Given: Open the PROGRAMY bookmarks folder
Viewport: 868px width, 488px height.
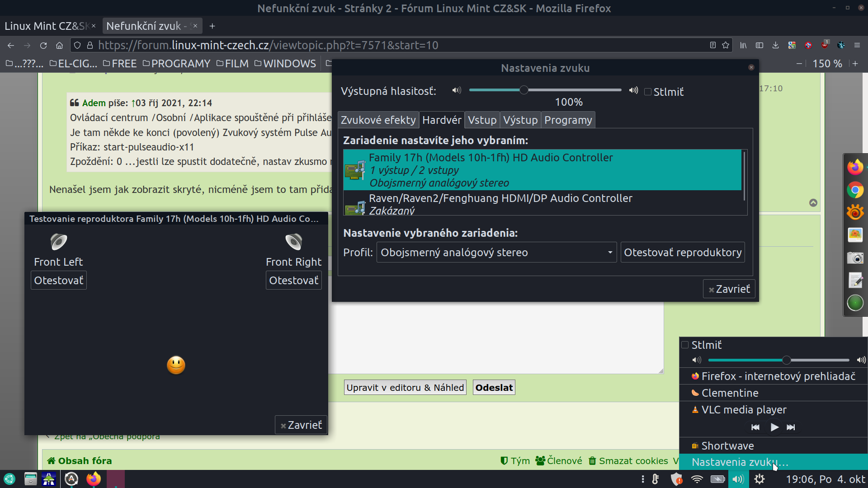Looking at the screenshot, I should point(177,64).
